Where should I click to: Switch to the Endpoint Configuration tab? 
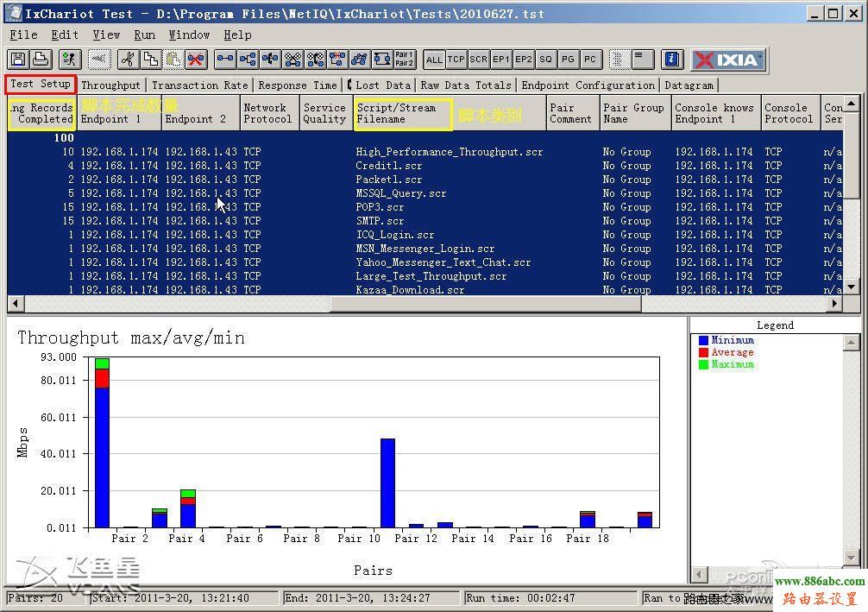588,85
